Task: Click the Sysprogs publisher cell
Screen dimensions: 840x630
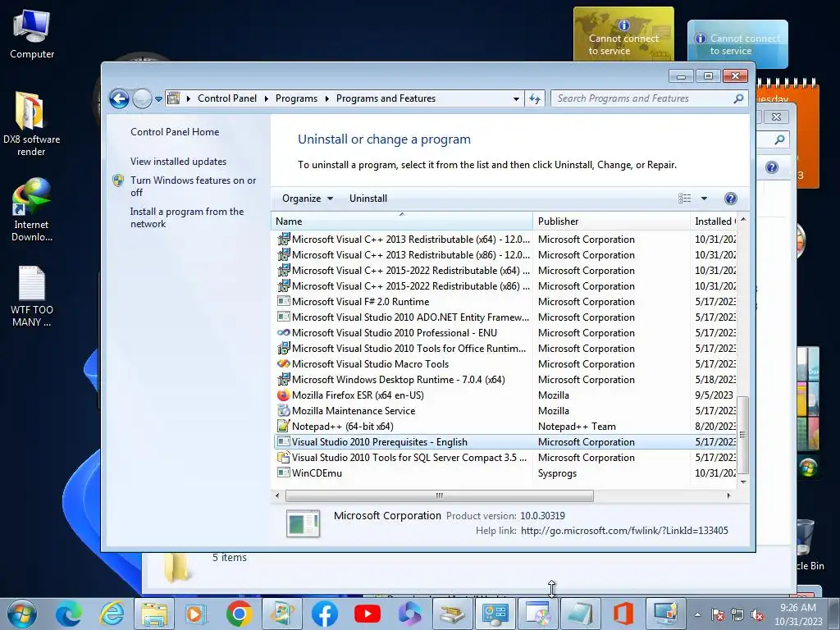Action: pyautogui.click(x=557, y=473)
